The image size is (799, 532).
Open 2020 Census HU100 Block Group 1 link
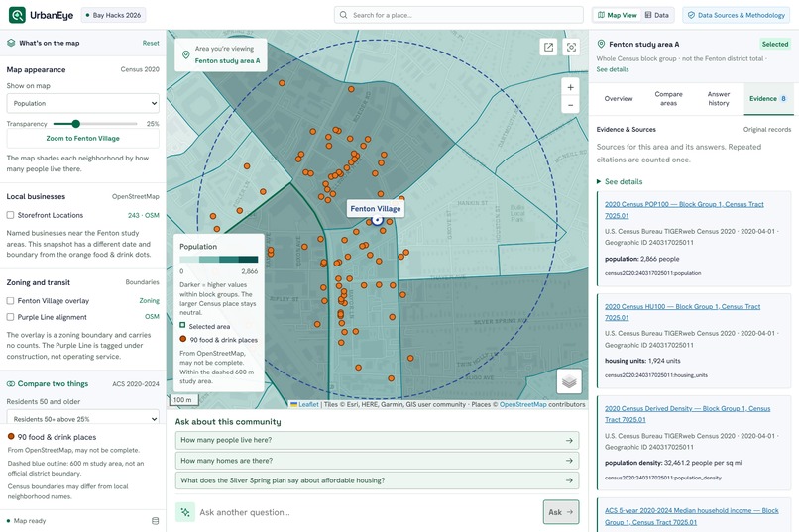coord(682,312)
